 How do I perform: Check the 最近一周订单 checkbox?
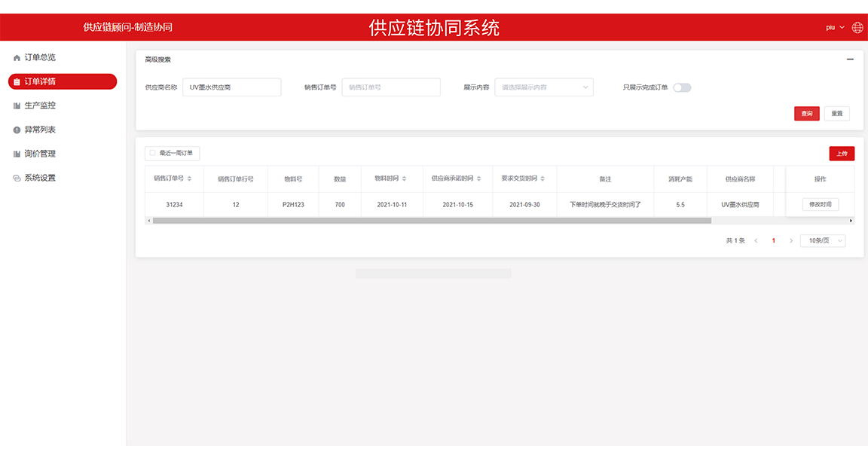[152, 153]
